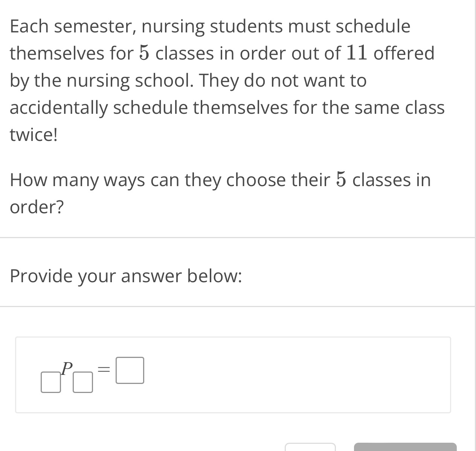Image resolution: width=476 pixels, height=451 pixels.
Task: Select the answer box after the equals sign
Action: (x=130, y=370)
